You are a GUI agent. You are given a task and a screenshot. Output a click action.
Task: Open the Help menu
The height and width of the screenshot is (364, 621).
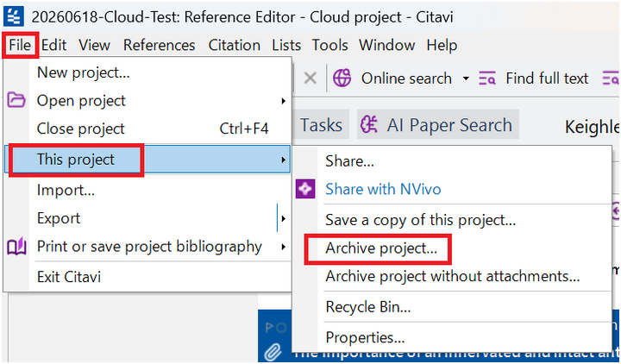click(442, 45)
